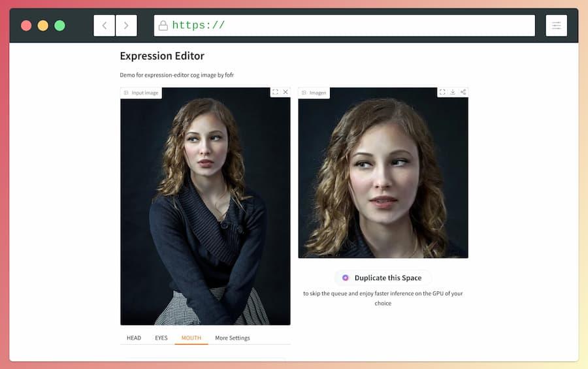The height and width of the screenshot is (369, 588).
Task: Click the browser back arrow
Action: click(x=105, y=25)
